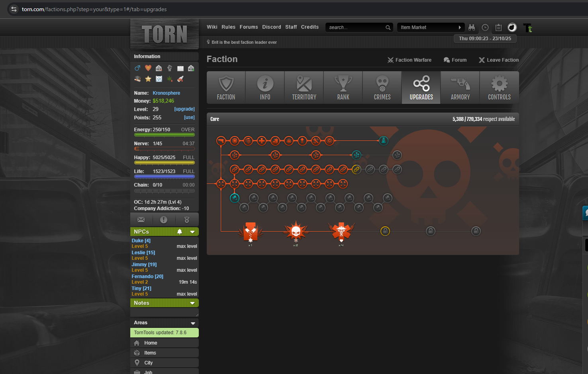Click the skull burst ×2 upgrade
Viewport: 588px width, 374px height.
click(x=296, y=232)
